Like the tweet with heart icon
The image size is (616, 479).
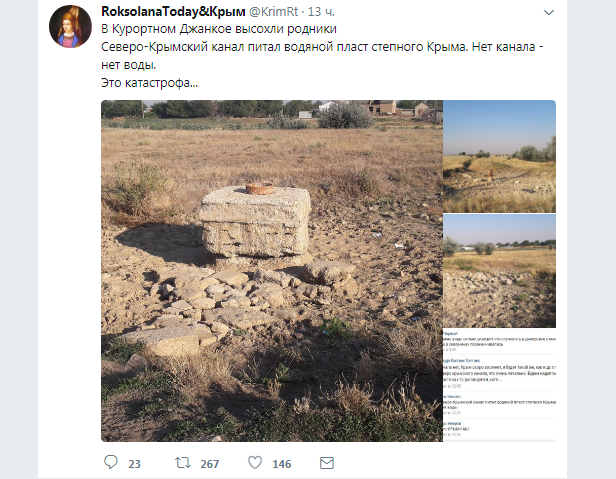[255, 462]
